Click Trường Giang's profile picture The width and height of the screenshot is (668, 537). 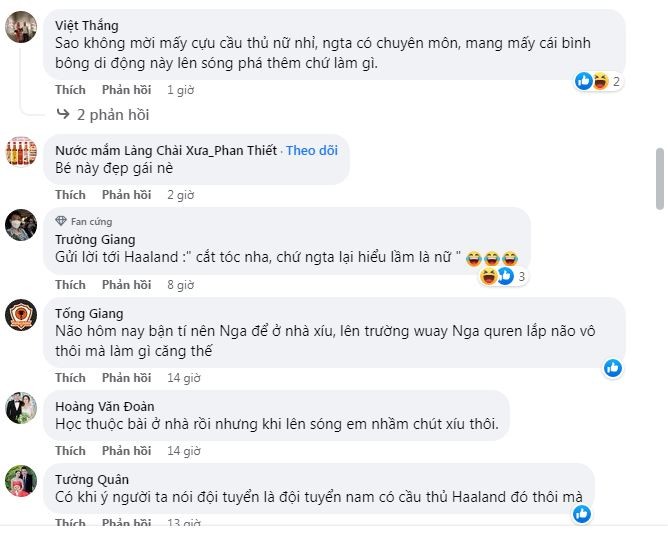point(22,225)
